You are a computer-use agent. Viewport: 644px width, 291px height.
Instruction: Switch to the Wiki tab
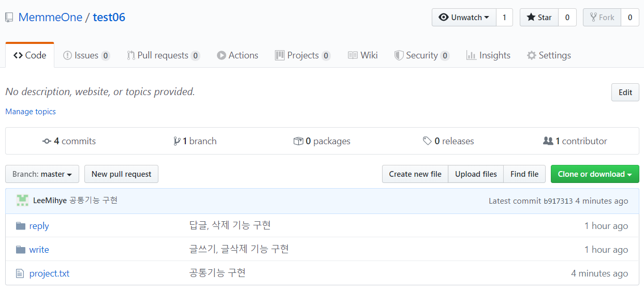(x=363, y=55)
